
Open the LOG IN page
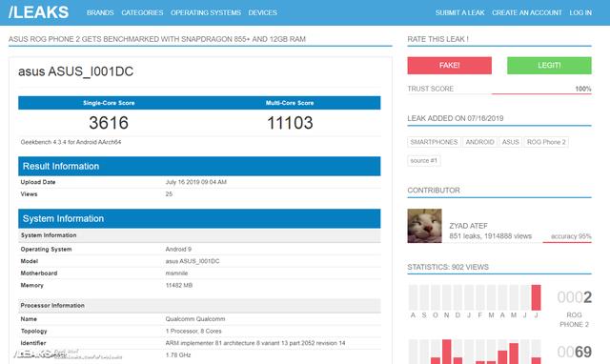pos(580,12)
